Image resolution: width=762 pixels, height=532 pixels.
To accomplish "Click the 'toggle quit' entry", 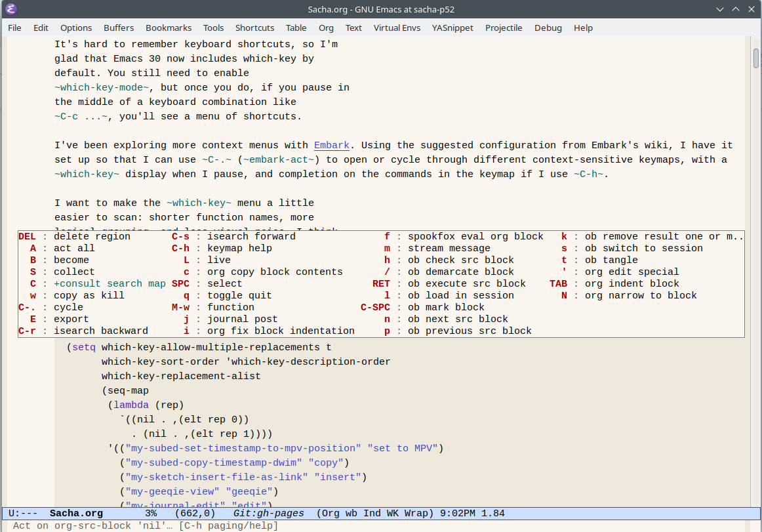I will tap(239, 296).
